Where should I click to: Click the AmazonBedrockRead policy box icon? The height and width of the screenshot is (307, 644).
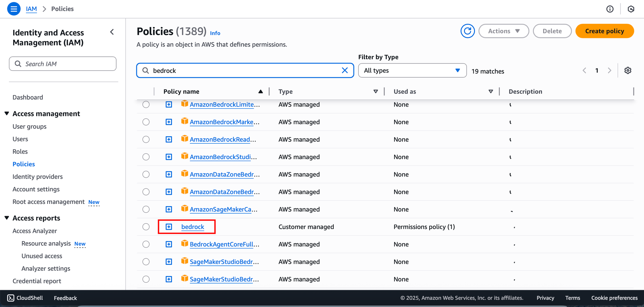click(185, 139)
